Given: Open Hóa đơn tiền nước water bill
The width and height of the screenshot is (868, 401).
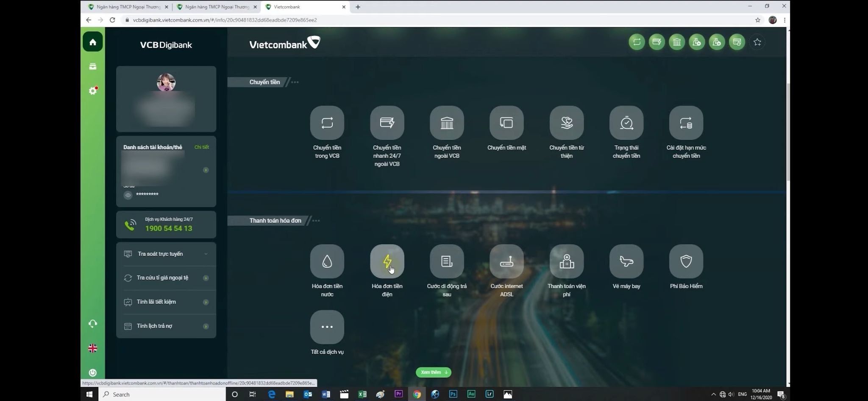Looking at the screenshot, I should 327,261.
